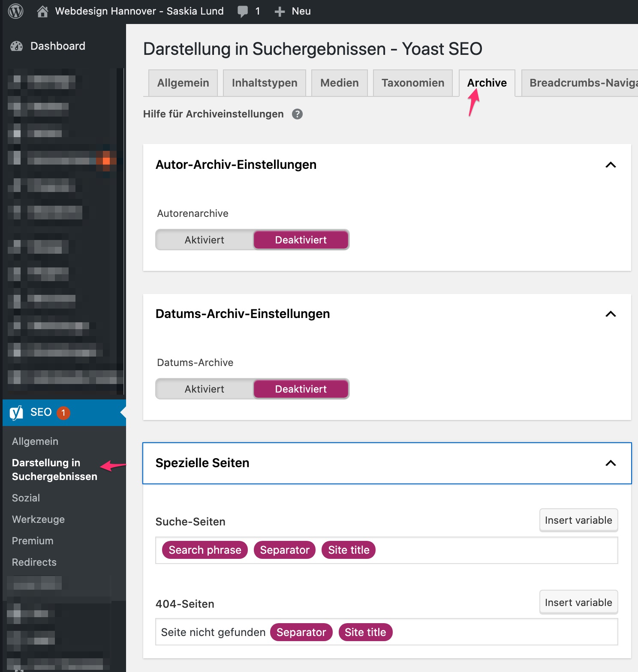Click the Yoast SEO logo icon
This screenshot has height=672, width=638.
16,413
